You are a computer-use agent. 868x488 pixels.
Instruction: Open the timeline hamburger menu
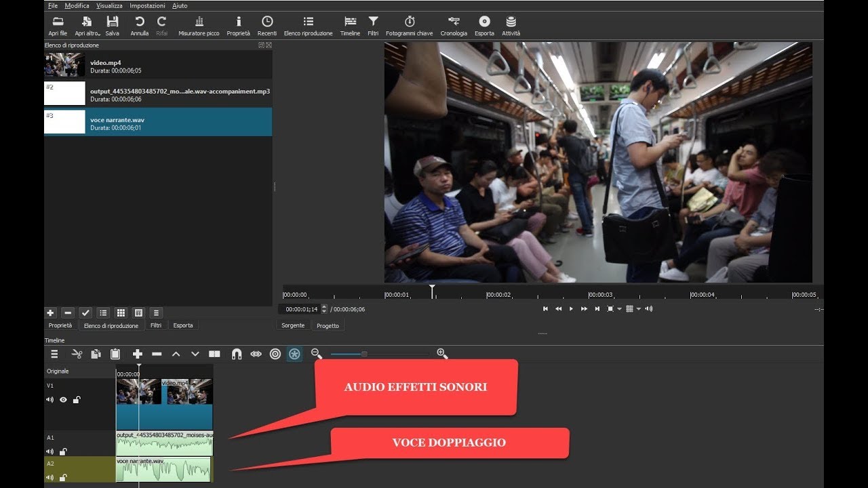click(x=54, y=354)
